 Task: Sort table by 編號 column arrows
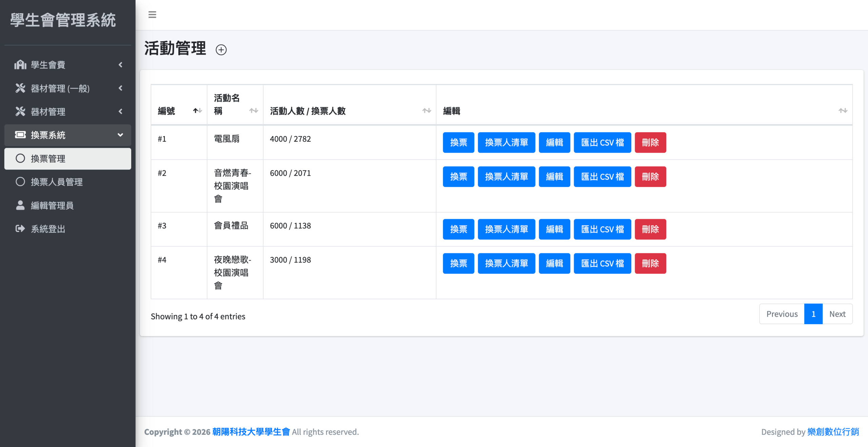click(x=197, y=111)
